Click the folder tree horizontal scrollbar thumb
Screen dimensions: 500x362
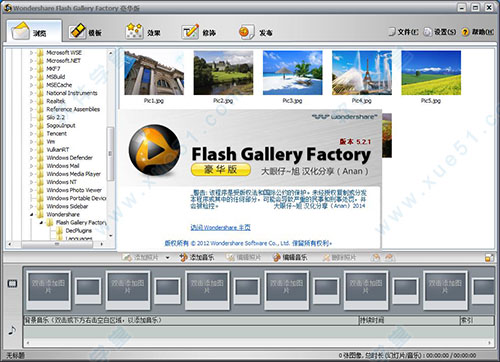(57, 244)
